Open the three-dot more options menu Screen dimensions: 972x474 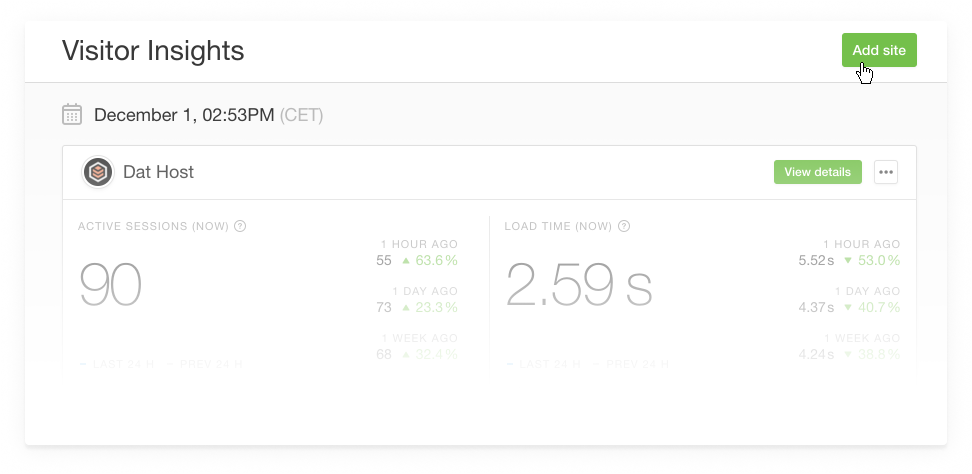[x=885, y=172]
